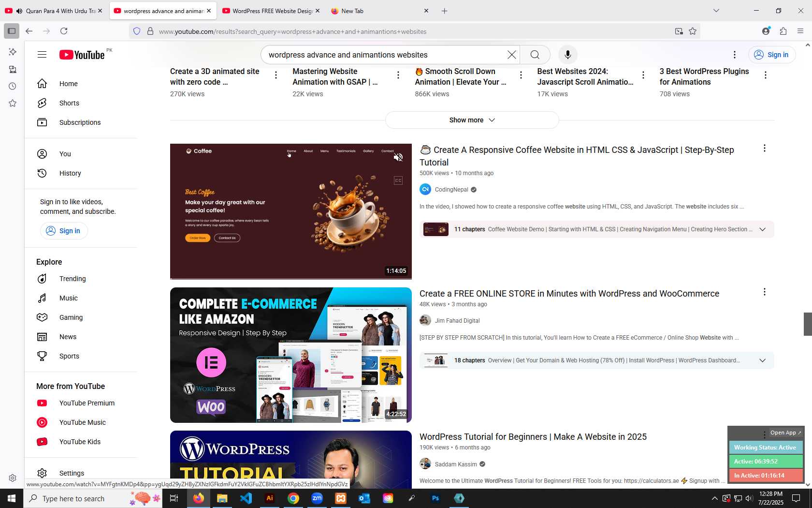This screenshot has width=812, height=508.
Task: Click Sign in button in sidebar
Action: coord(64,231)
